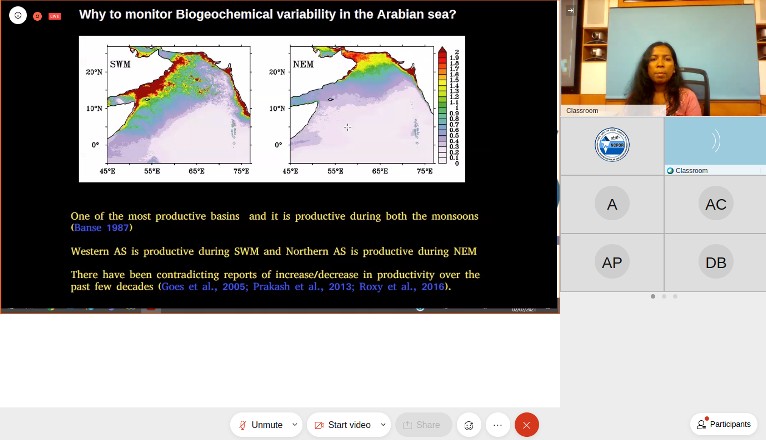Go to second participant page dot
This screenshot has width=766, height=440.
[x=664, y=296]
